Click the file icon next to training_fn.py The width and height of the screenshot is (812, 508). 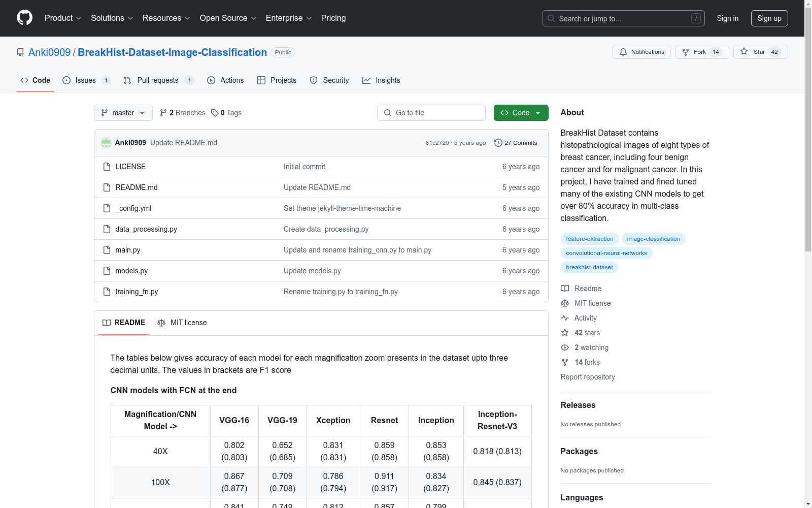click(107, 292)
